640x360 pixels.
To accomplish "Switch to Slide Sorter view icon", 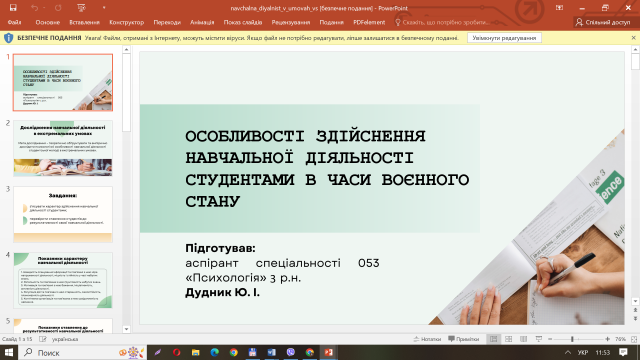I will pos(509,339).
